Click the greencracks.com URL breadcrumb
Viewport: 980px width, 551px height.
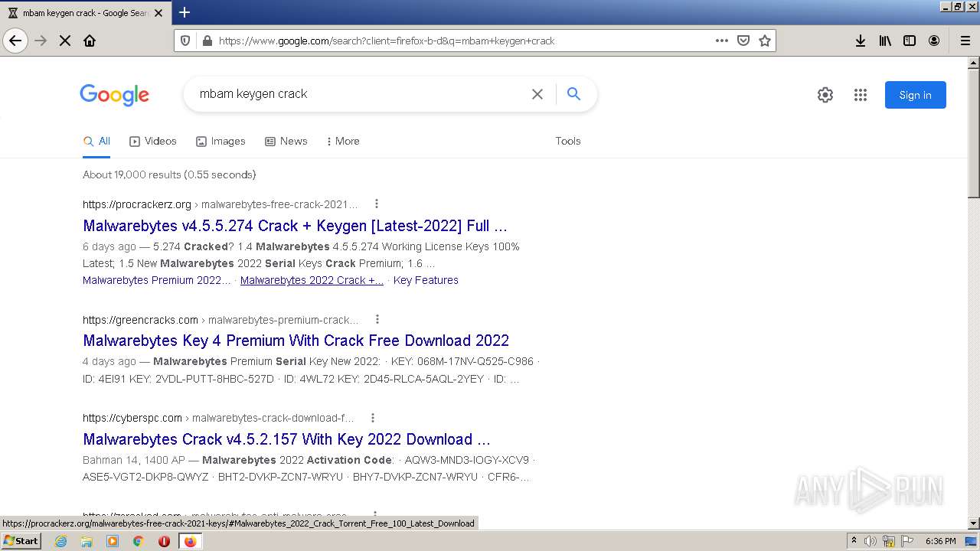coord(220,320)
